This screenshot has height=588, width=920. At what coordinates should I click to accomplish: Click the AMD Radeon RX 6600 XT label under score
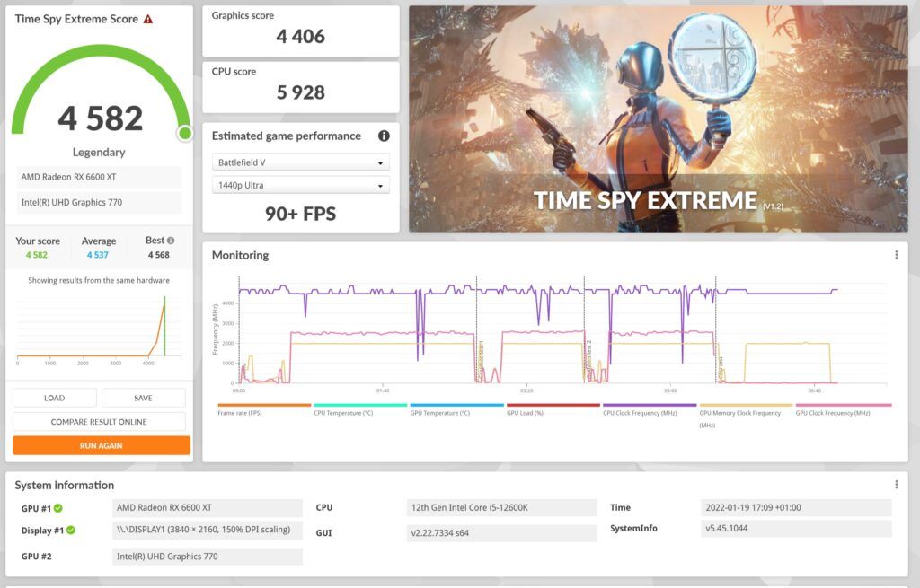pos(99,177)
